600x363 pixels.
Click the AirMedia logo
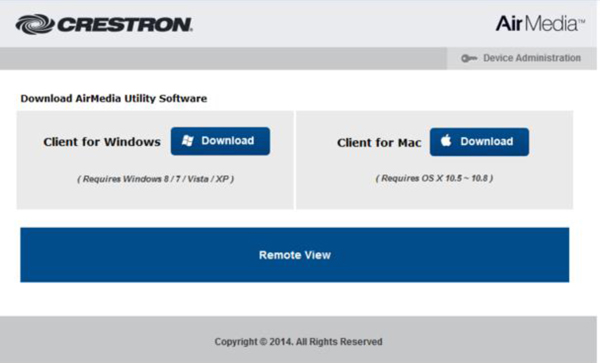[540, 24]
